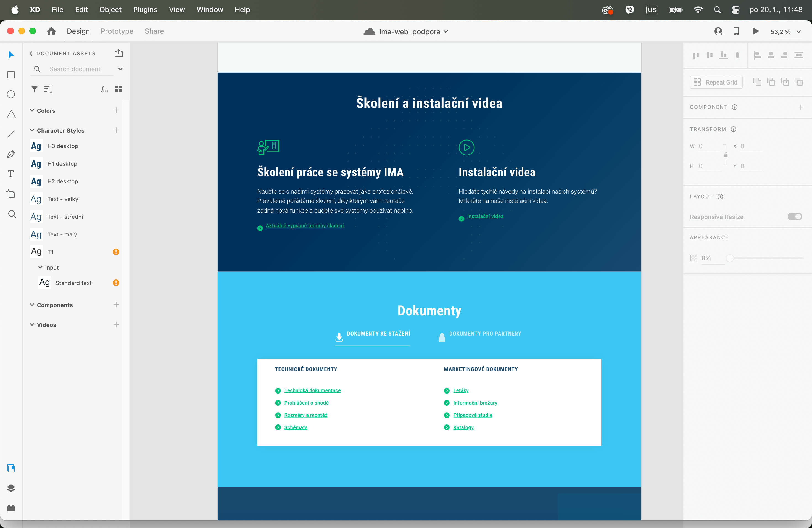Image resolution: width=812 pixels, height=528 pixels.
Task: Select the Ellipse tool
Action: (11, 94)
